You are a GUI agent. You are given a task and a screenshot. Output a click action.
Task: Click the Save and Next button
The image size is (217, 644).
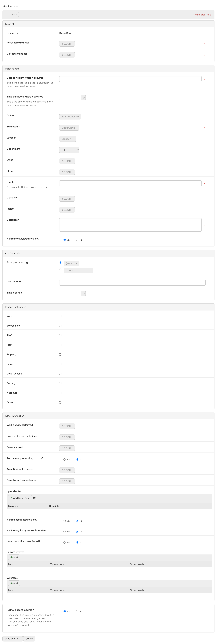[x=13, y=639]
